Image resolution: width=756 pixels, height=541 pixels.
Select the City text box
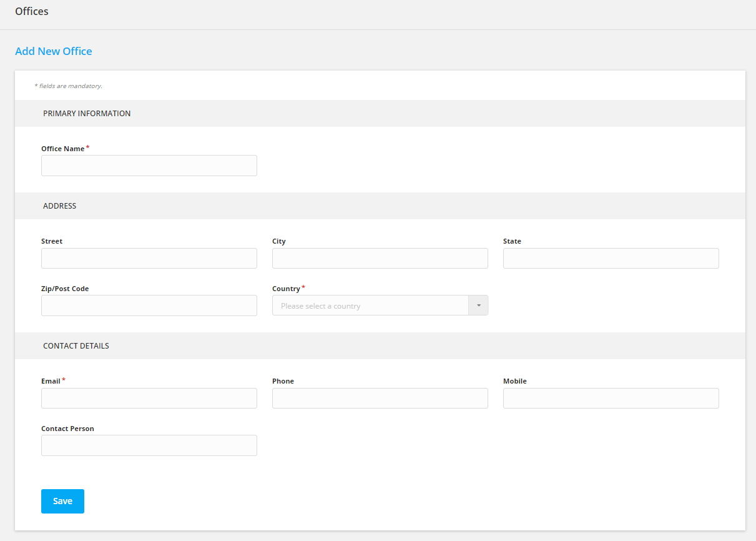click(380, 259)
